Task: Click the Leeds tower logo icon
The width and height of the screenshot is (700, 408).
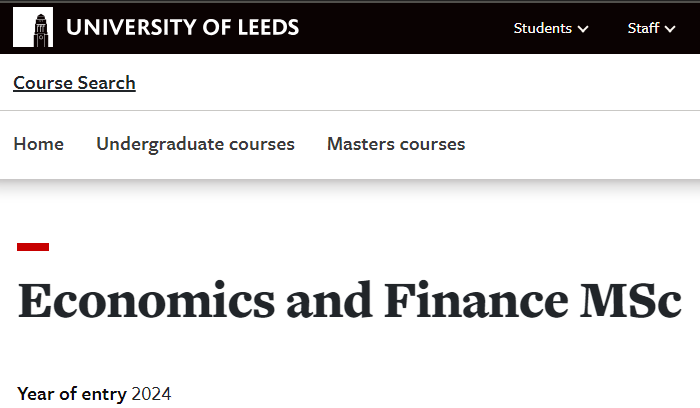Action: (x=33, y=27)
